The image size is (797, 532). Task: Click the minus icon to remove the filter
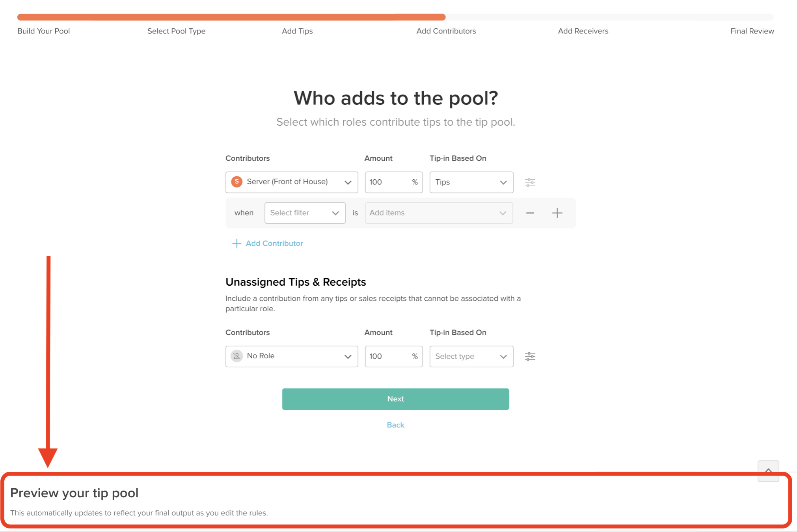coord(530,213)
